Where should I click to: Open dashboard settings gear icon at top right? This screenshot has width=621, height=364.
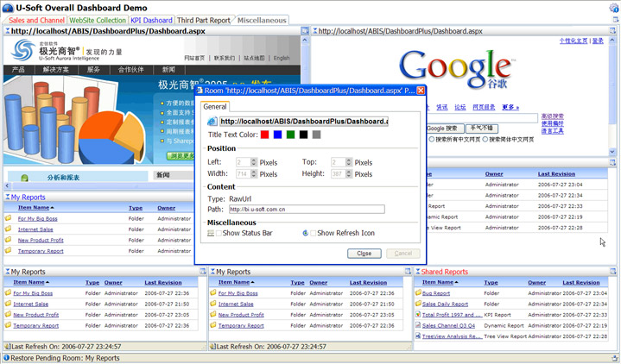(x=613, y=8)
